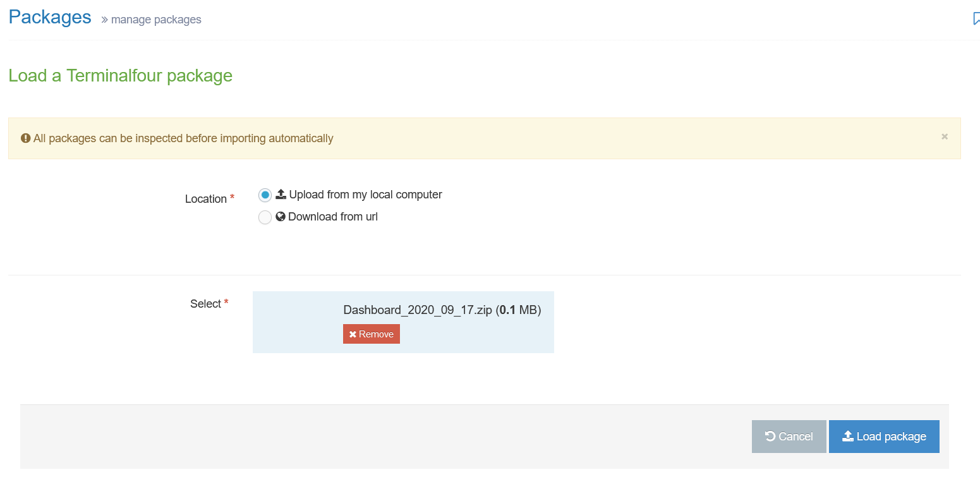Select the Upload from my local computer option
Screen dimensions: 980x477
coord(265,195)
